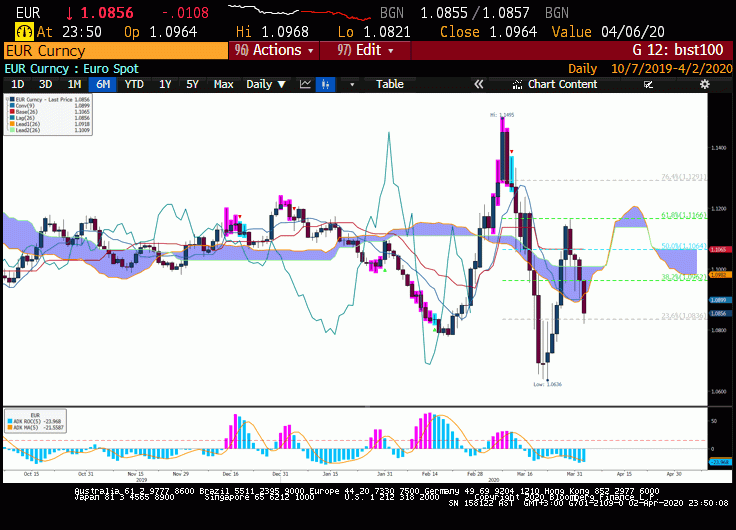Click the 50.0% Fibonacci level label

(x=684, y=246)
